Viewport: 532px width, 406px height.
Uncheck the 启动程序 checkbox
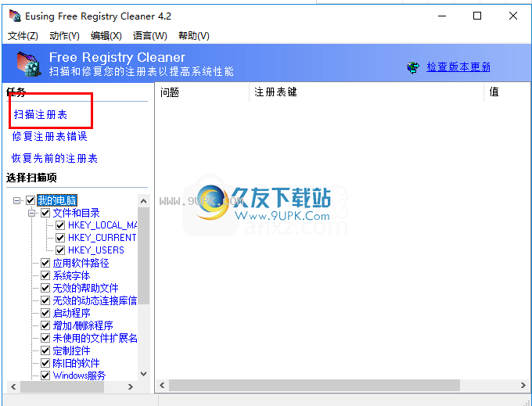pyautogui.click(x=45, y=313)
